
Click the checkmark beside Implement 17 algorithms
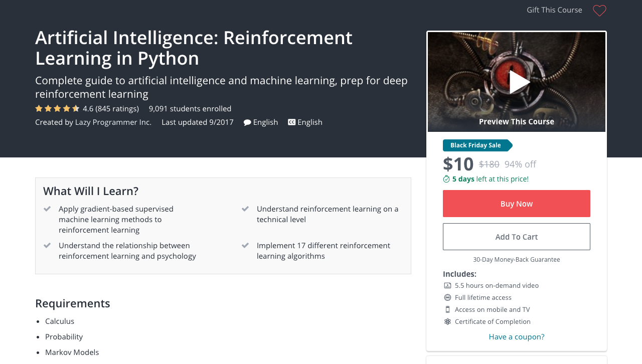[x=246, y=245]
